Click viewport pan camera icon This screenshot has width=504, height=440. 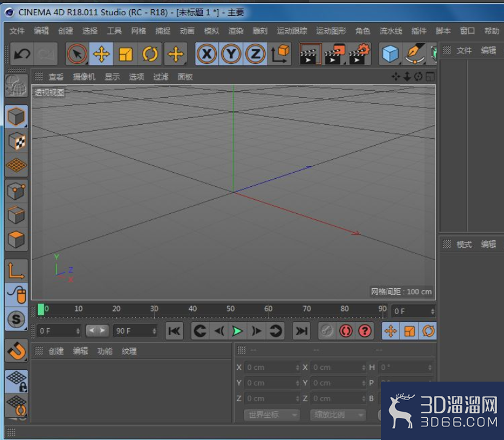[x=396, y=76]
